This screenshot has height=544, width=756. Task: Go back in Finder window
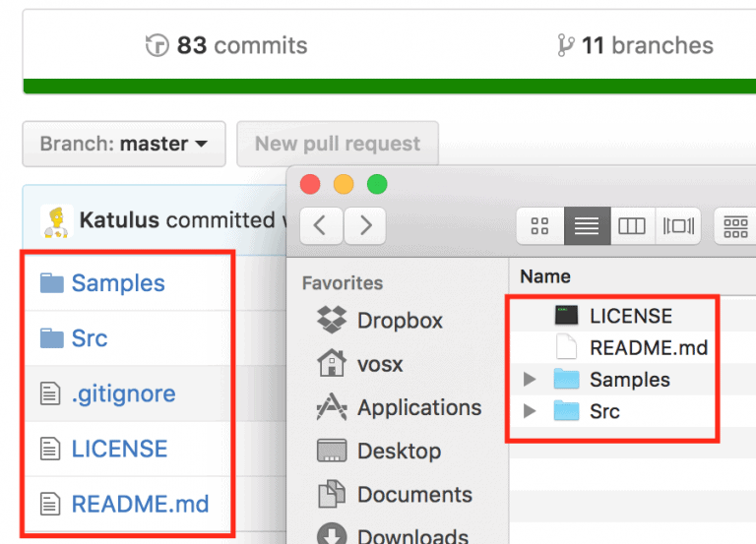[321, 225]
